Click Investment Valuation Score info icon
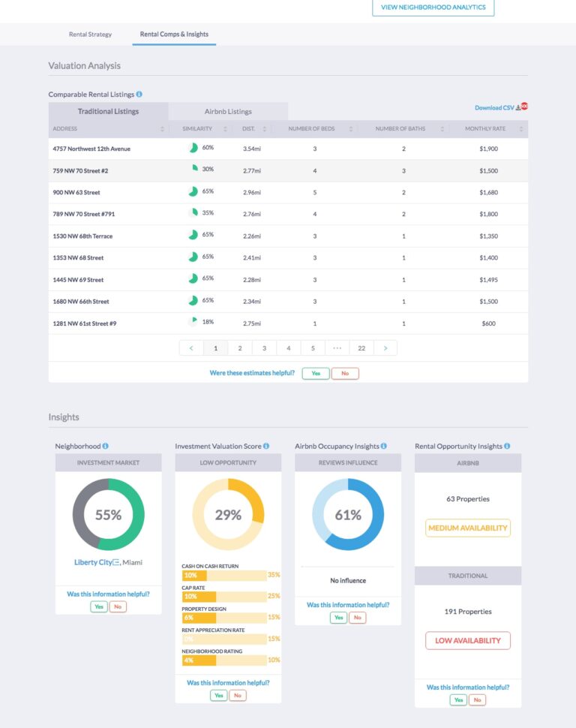This screenshot has width=576, height=728. (x=265, y=446)
